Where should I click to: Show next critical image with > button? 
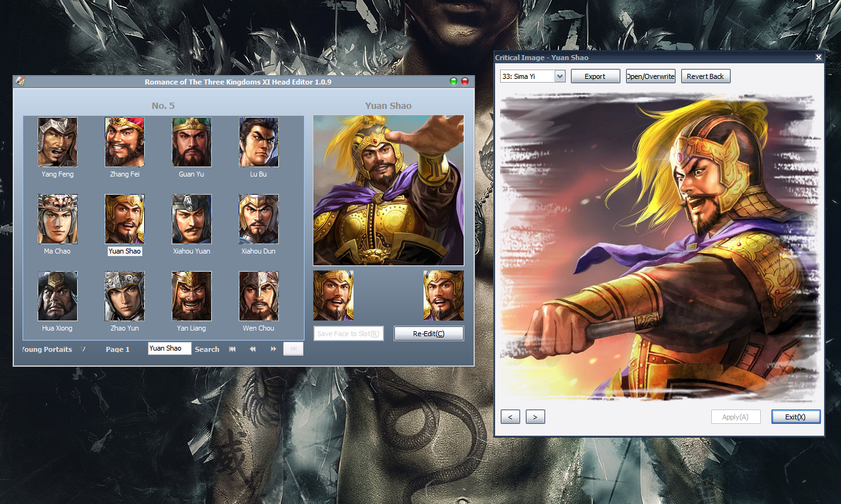(535, 417)
